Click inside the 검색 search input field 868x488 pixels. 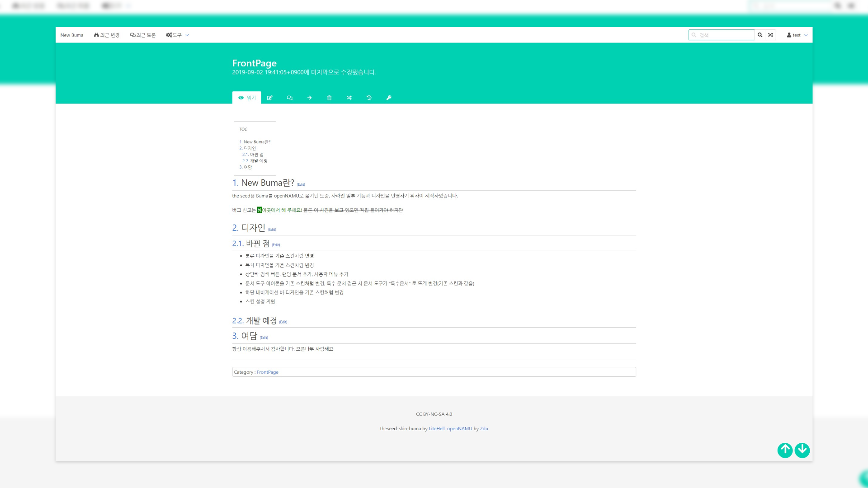tap(722, 35)
